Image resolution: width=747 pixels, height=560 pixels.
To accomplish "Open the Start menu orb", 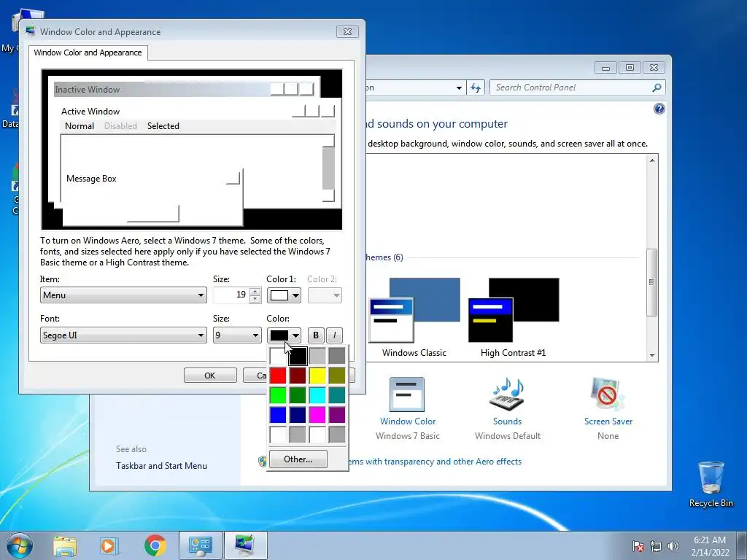I will point(20,545).
